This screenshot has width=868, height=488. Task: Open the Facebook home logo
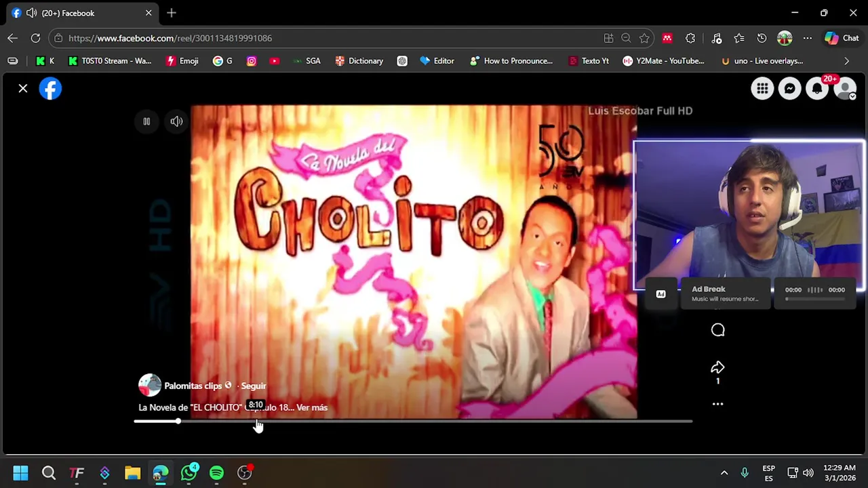(50, 89)
